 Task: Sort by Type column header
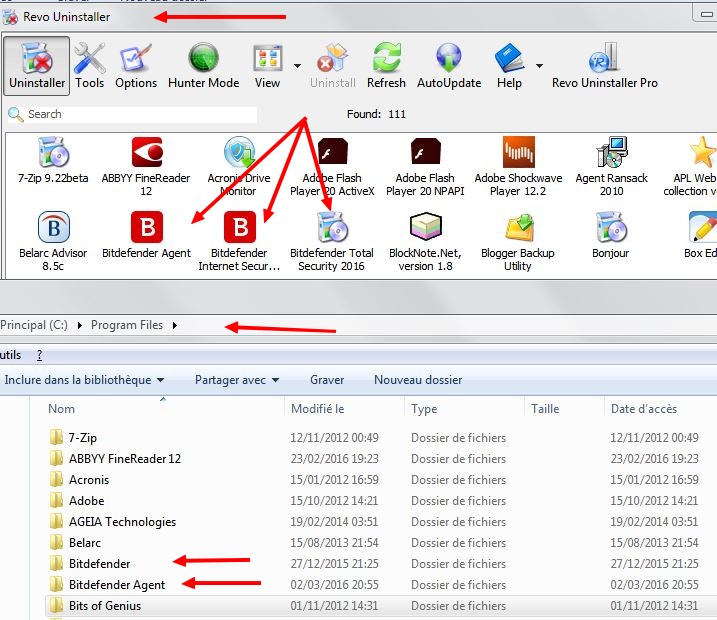[x=424, y=409]
